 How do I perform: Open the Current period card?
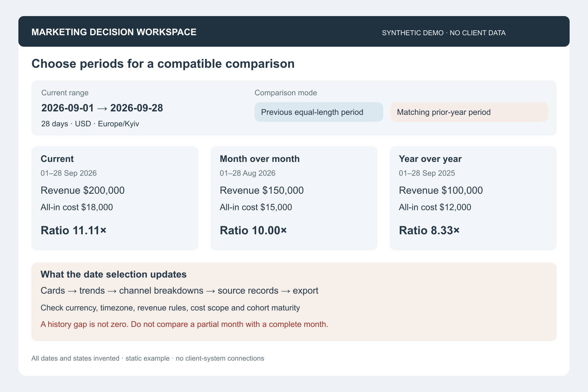[115, 198]
